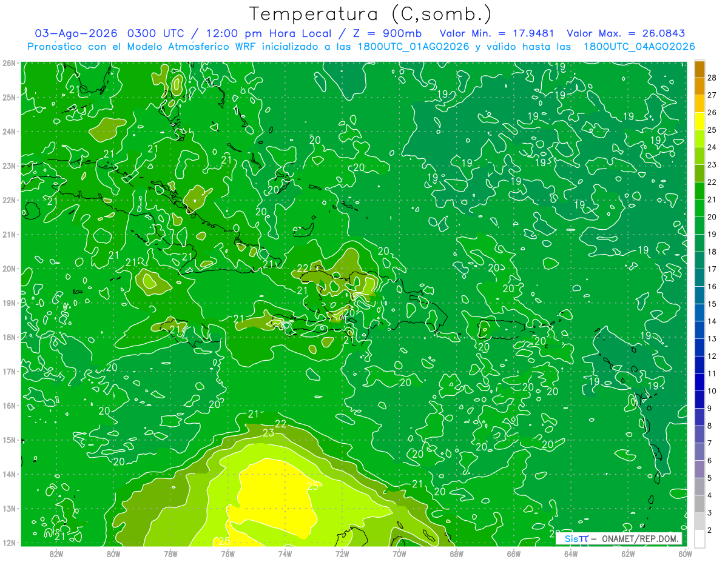Click the '68W' longitude axis label
The height and width of the screenshot is (562, 728).
(457, 554)
